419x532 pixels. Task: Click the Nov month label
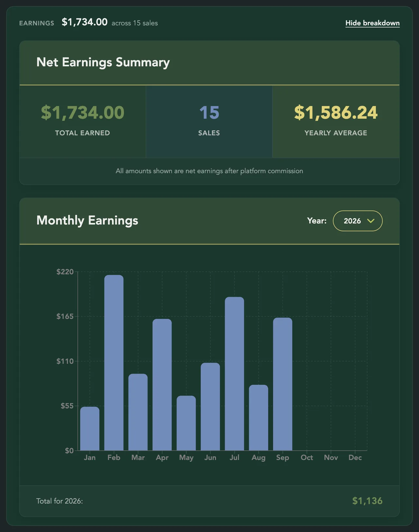tap(331, 457)
